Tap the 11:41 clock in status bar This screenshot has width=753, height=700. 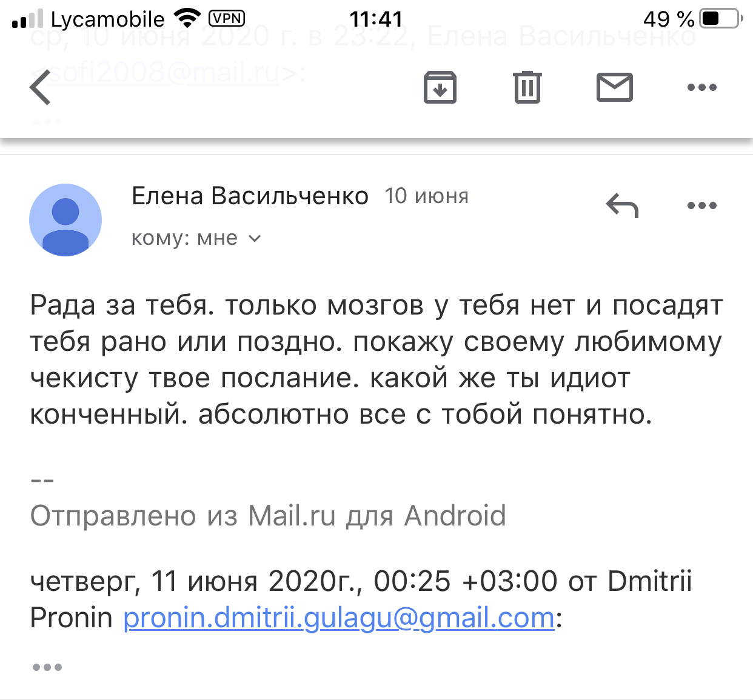coord(376,19)
